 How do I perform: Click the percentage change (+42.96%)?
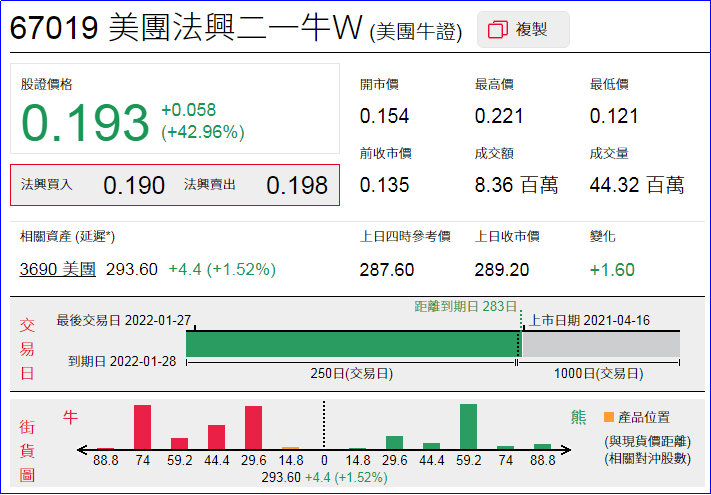[203, 132]
